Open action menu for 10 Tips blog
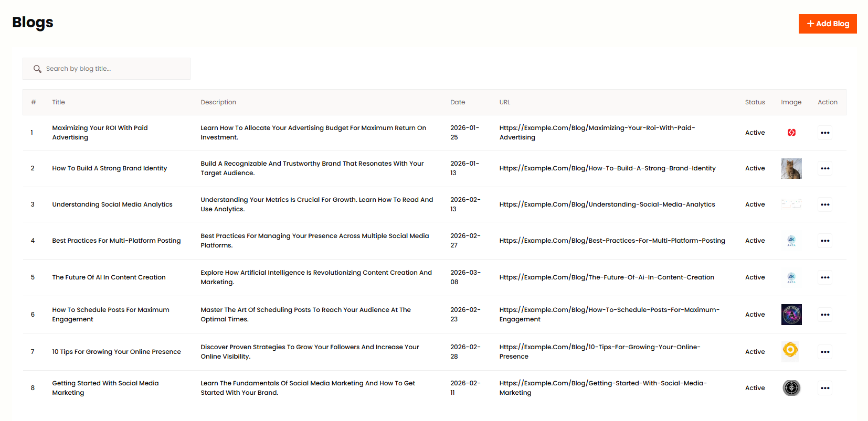 click(x=824, y=352)
